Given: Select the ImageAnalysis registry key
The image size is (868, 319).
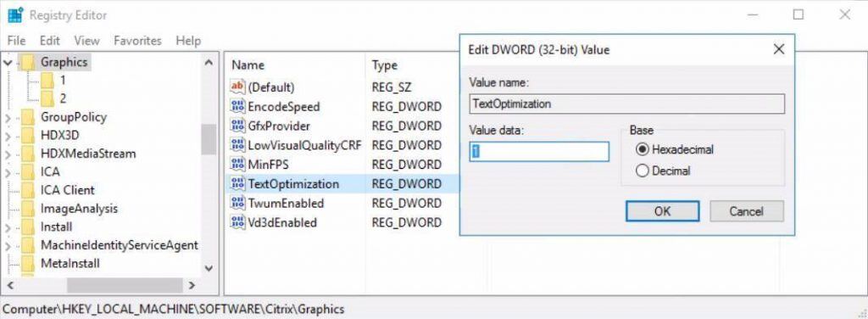Looking at the screenshot, I should (79, 209).
